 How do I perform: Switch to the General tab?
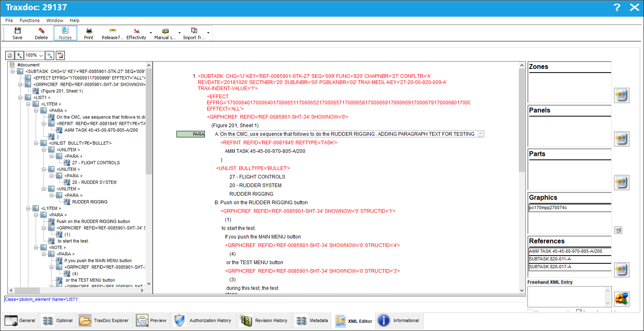click(x=20, y=321)
